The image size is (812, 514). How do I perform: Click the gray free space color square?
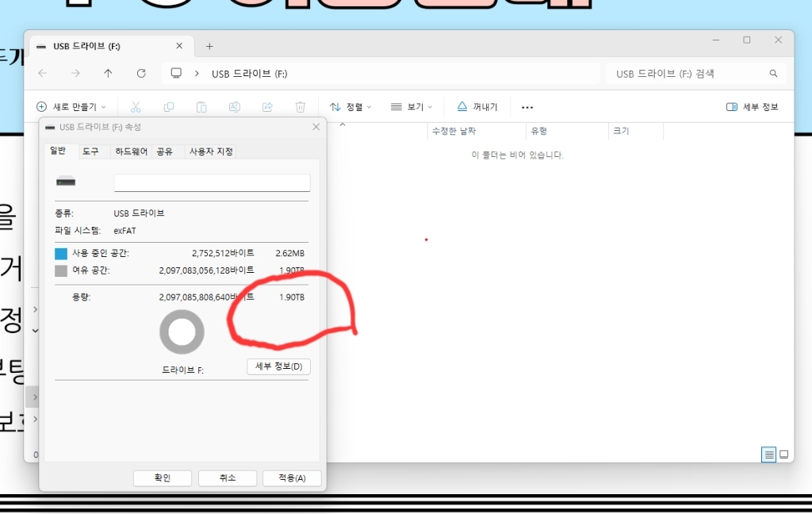[61, 270]
